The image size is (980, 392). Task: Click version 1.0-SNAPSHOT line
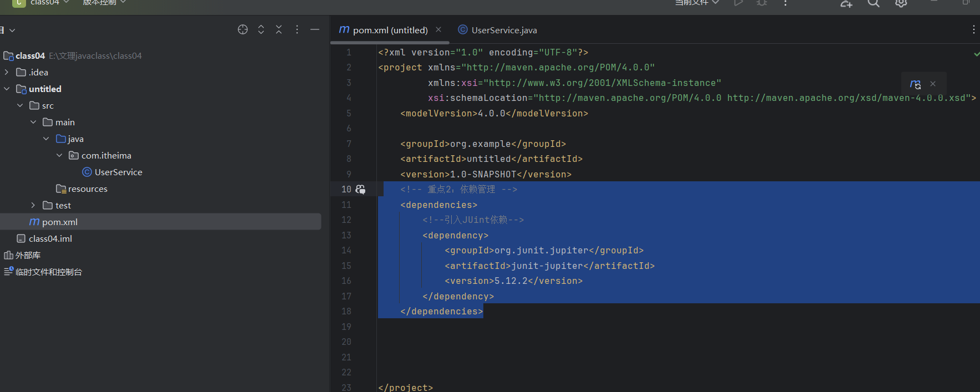[x=486, y=174]
